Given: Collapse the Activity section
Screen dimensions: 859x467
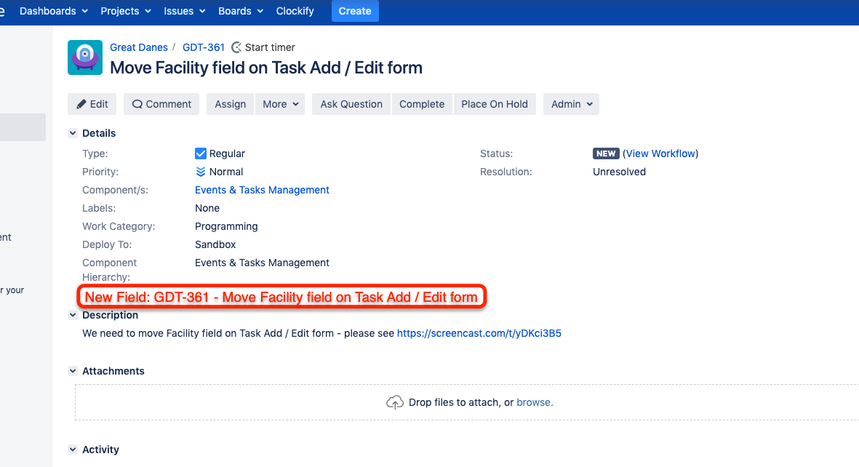Looking at the screenshot, I should click(x=72, y=449).
